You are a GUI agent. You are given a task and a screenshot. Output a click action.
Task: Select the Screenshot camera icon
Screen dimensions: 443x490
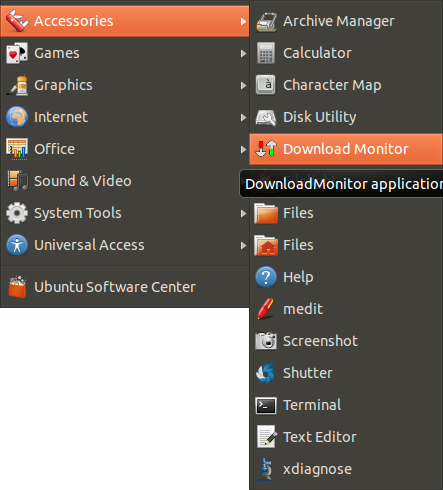266,341
